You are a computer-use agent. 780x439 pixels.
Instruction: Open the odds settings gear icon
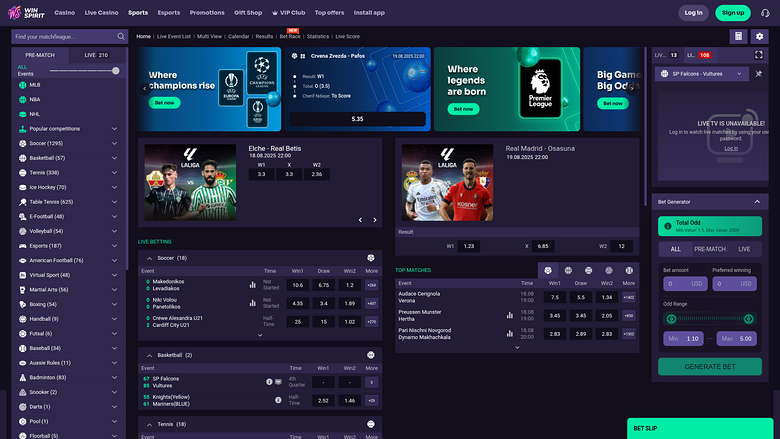[759, 36]
